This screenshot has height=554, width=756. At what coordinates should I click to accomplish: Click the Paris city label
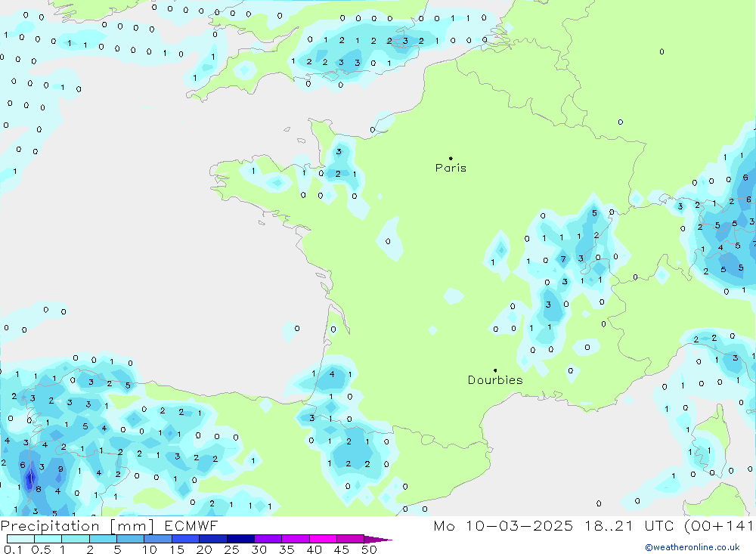[x=451, y=168]
